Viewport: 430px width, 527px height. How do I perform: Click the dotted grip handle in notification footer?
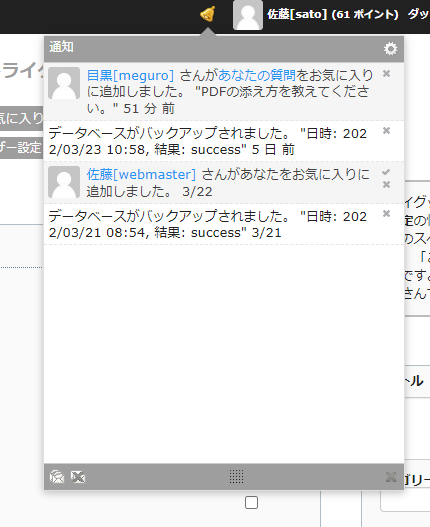pyautogui.click(x=236, y=477)
